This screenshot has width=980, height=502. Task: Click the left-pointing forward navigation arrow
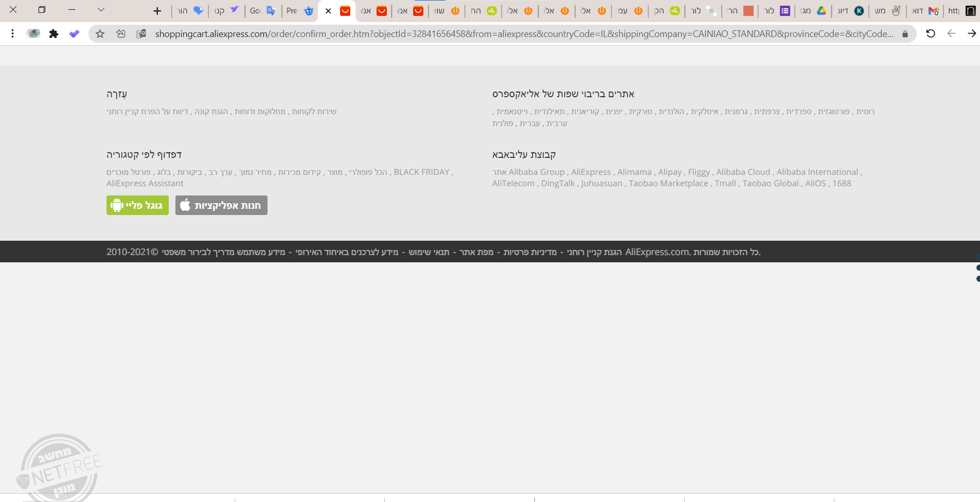(951, 33)
